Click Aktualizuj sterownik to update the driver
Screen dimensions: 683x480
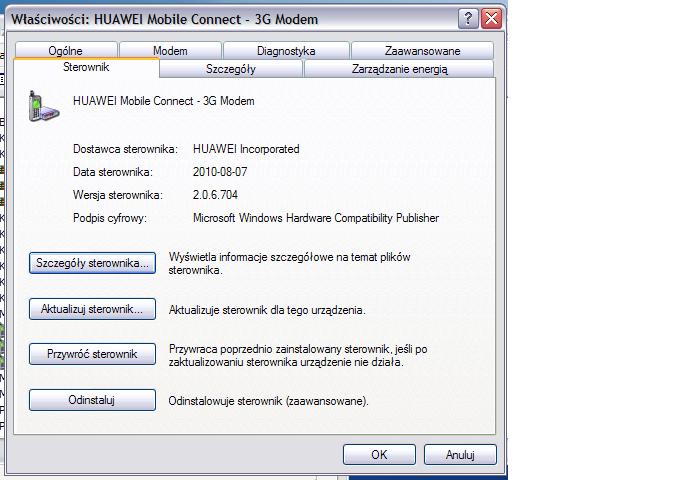[92, 309]
